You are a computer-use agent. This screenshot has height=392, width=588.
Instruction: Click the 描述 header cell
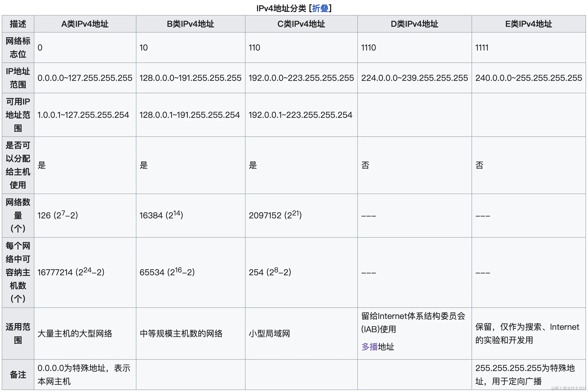tap(17, 24)
